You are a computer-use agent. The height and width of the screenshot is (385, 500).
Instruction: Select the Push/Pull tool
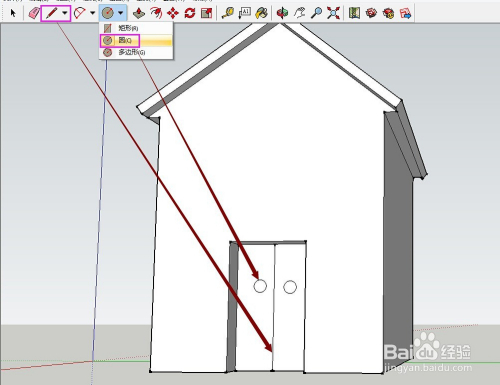pos(139,13)
